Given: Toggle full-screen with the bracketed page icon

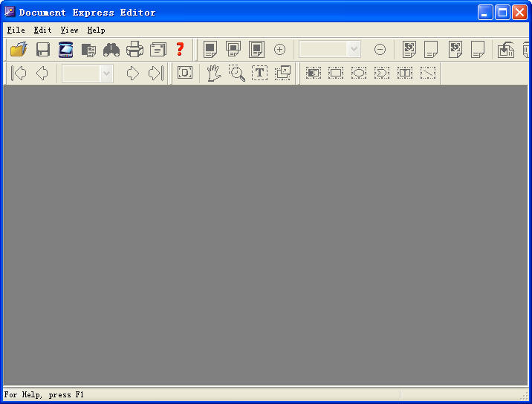Looking at the screenshot, I should click(185, 73).
